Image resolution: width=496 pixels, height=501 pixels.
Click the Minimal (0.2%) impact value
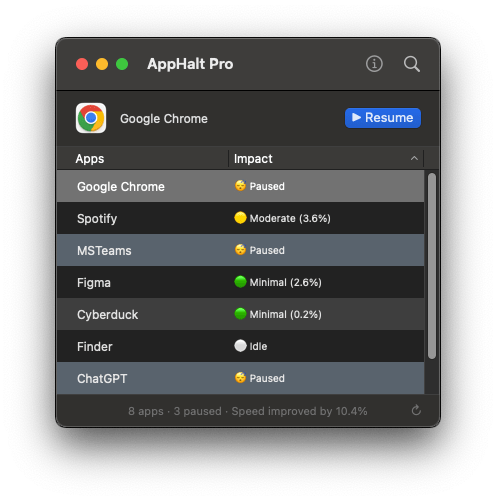coord(286,314)
